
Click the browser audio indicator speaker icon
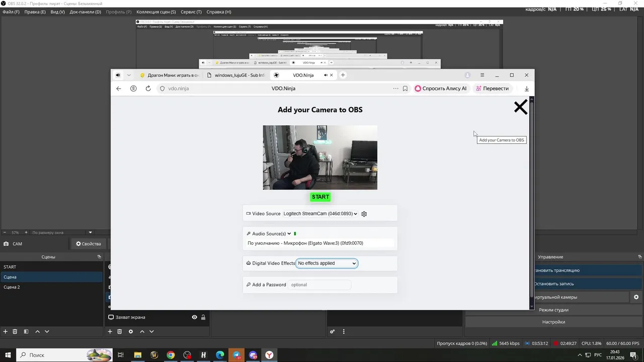tap(118, 75)
